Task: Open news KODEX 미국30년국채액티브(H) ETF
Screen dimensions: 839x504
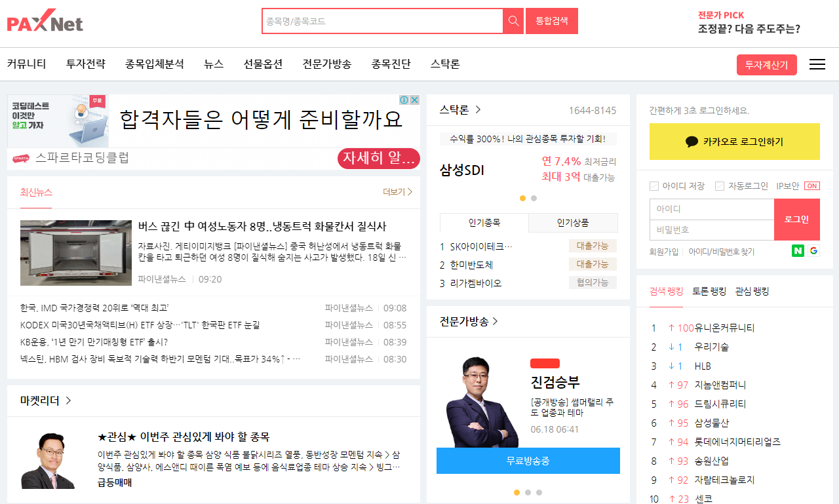Action: pyautogui.click(x=140, y=325)
